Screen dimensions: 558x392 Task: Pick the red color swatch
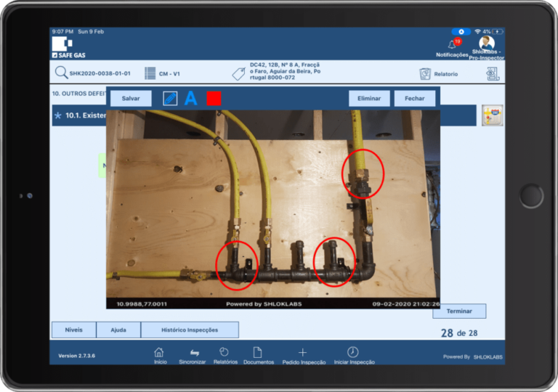coord(214,99)
